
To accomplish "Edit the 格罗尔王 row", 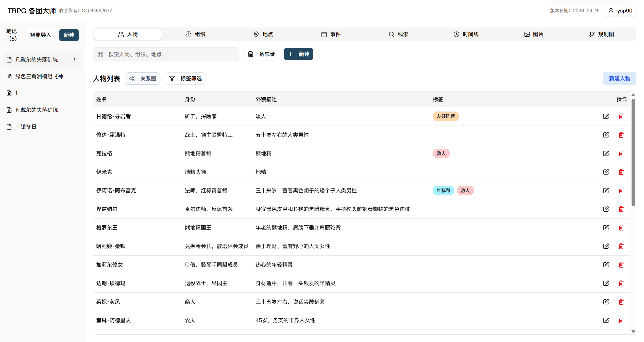I will point(606,228).
